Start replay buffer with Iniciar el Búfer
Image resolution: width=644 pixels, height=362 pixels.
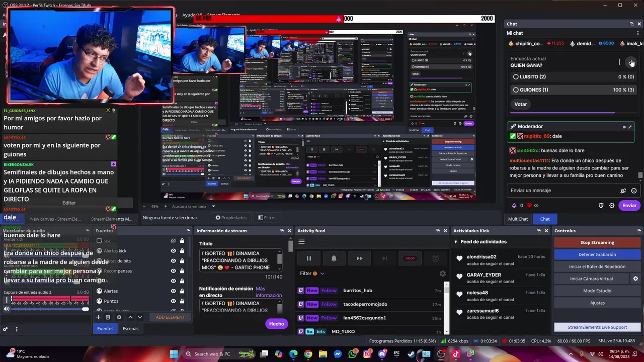click(x=597, y=267)
